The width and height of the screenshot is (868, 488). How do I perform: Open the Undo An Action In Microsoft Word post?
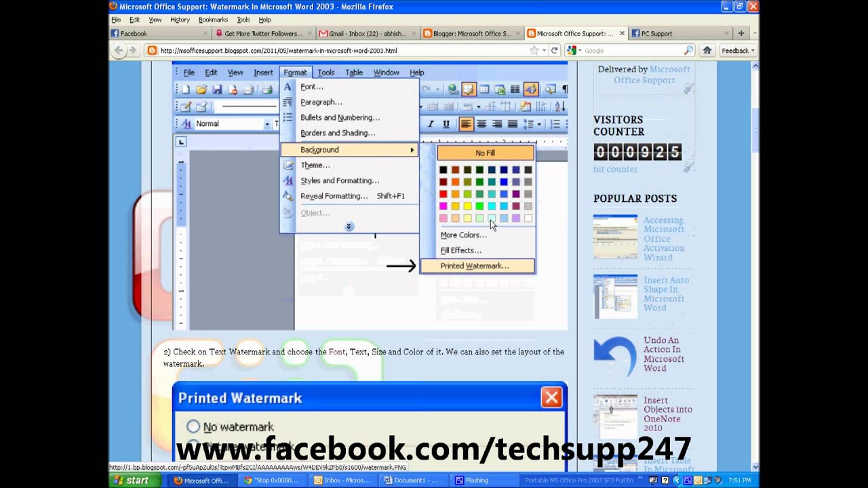tap(664, 354)
